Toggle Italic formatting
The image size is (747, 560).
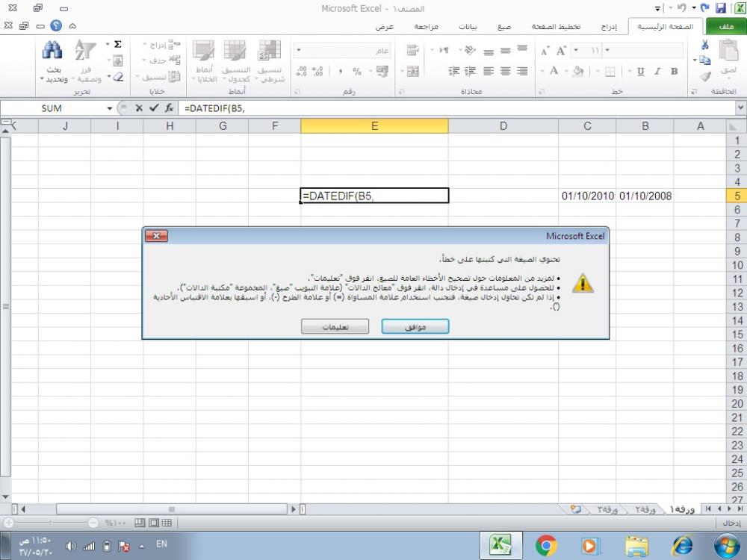click(657, 72)
